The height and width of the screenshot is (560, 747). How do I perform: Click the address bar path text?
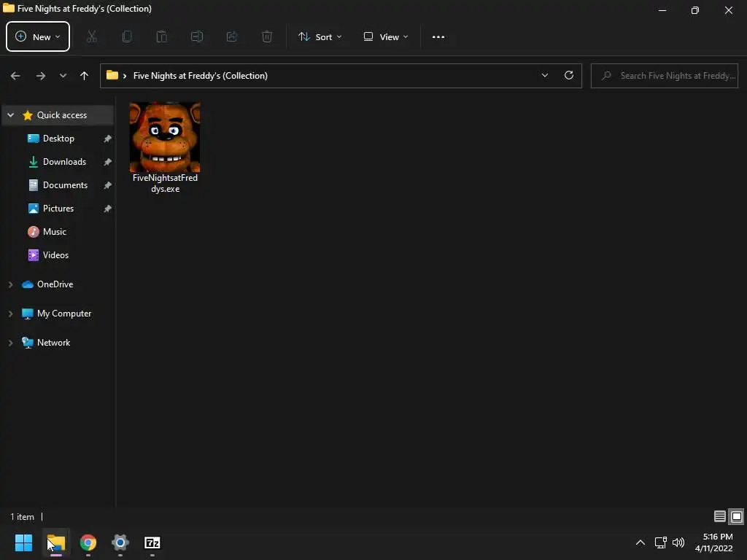coord(201,76)
